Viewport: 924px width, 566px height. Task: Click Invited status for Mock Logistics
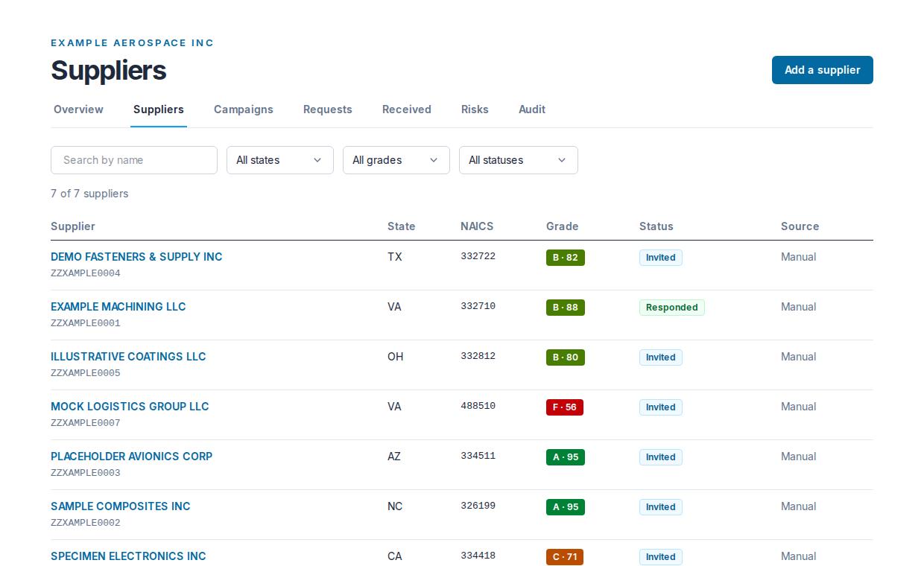pyautogui.click(x=661, y=407)
